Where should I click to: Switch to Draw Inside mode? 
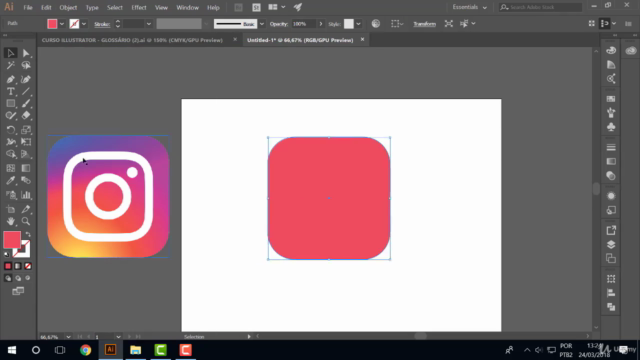point(28,278)
